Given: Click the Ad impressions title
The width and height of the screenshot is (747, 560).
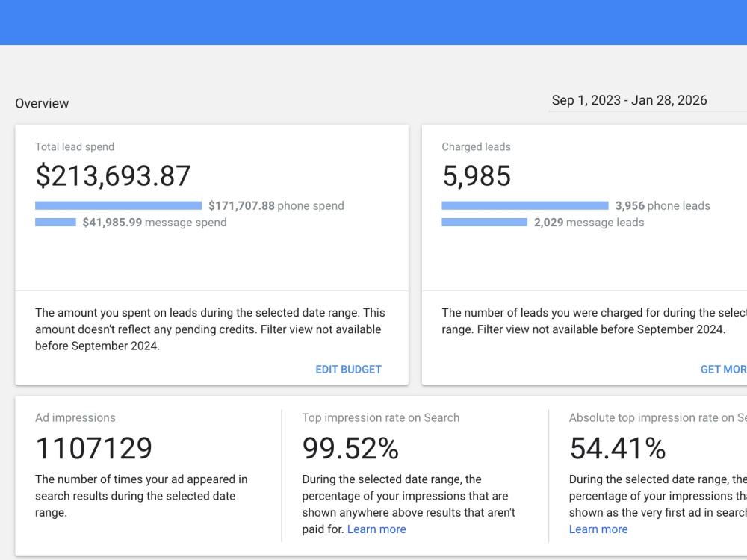Looking at the screenshot, I should (x=75, y=417).
